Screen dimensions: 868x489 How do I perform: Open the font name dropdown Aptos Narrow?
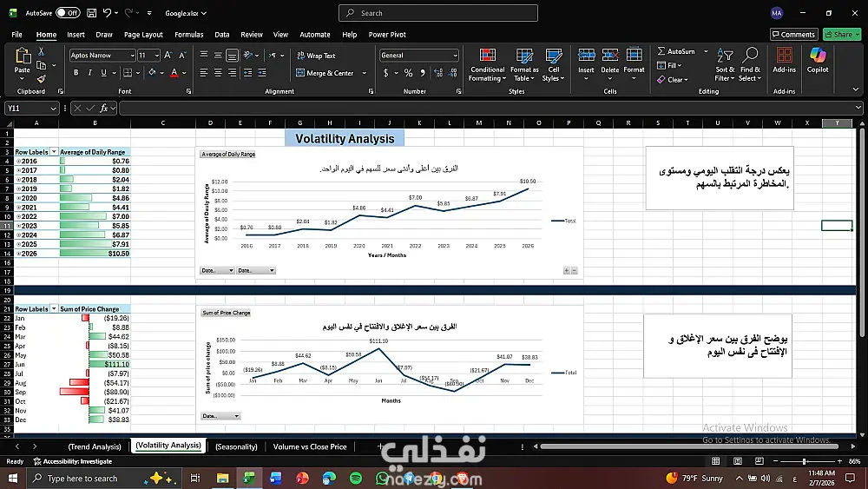pyautogui.click(x=132, y=56)
